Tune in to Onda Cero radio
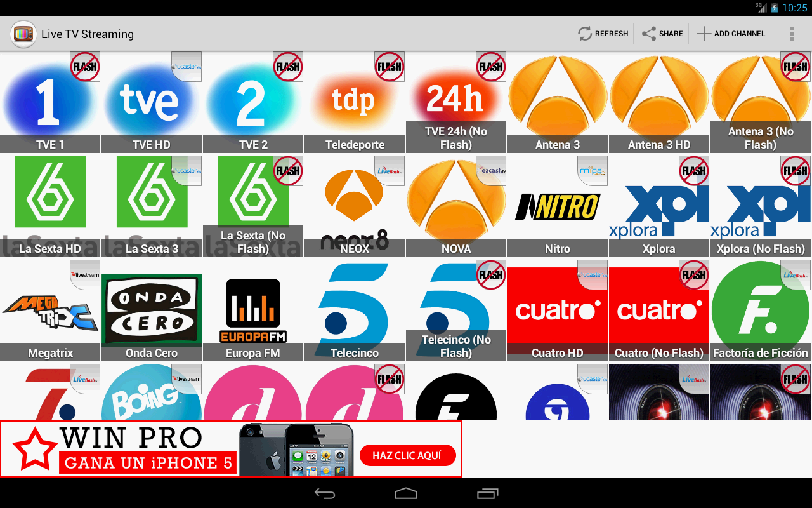Image resolution: width=812 pixels, height=508 pixels. [152, 311]
